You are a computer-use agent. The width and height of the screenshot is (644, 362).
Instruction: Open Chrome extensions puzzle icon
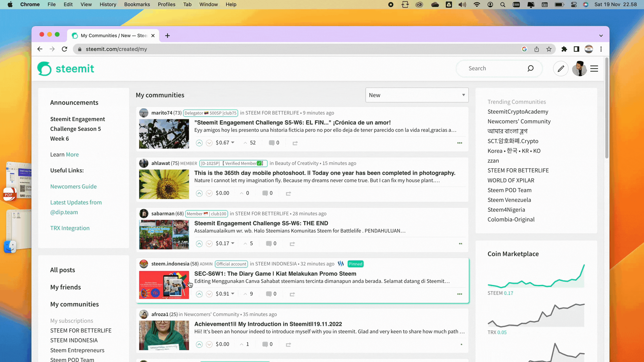coord(564,49)
